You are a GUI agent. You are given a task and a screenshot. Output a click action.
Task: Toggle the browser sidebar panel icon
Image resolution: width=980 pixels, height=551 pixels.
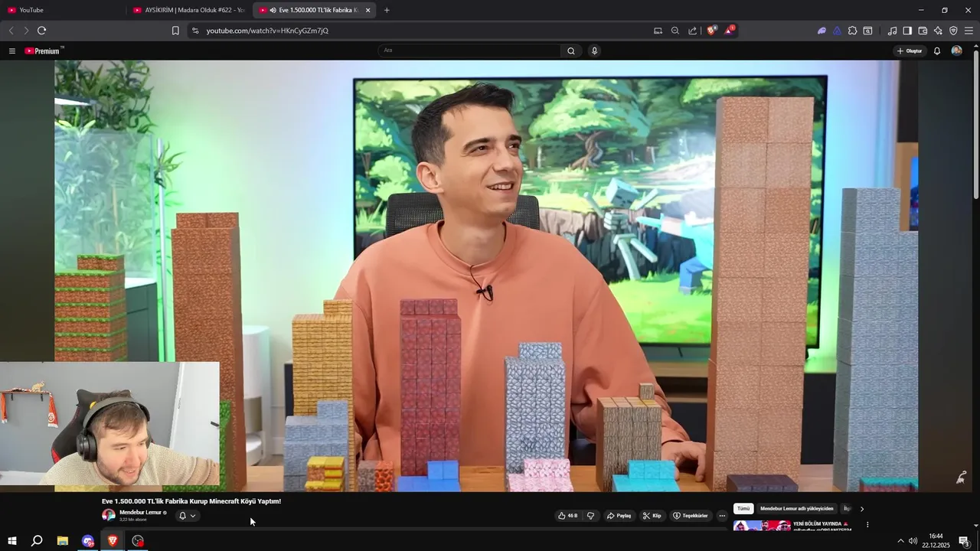coord(907,31)
